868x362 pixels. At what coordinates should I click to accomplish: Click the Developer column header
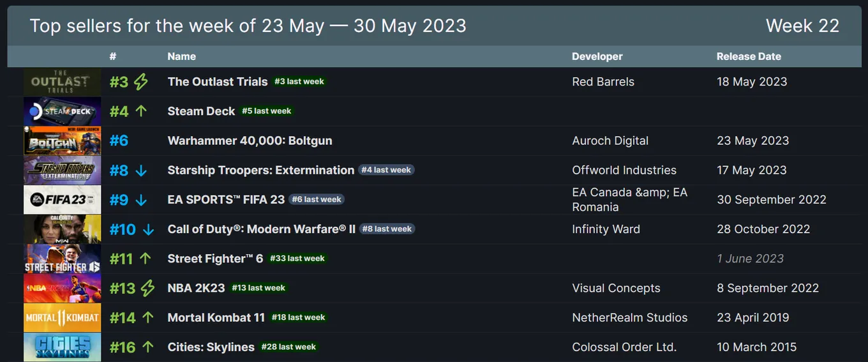tap(597, 56)
